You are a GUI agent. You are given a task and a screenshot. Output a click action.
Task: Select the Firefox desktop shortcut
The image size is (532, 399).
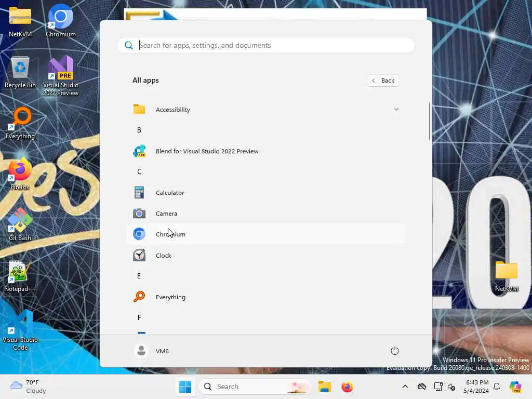(x=20, y=174)
